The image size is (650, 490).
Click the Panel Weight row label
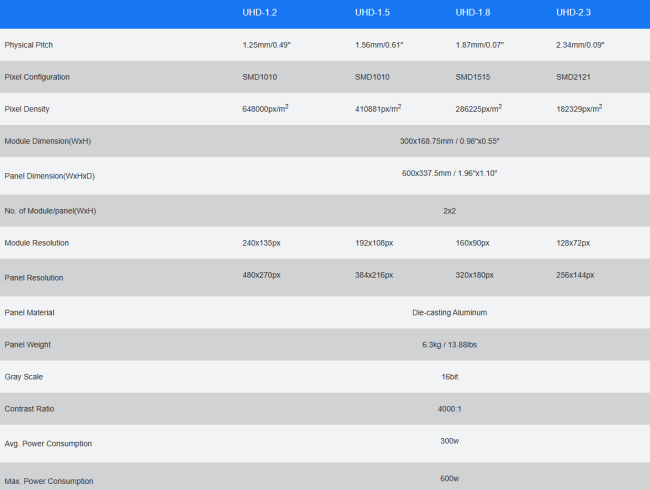tap(27, 345)
